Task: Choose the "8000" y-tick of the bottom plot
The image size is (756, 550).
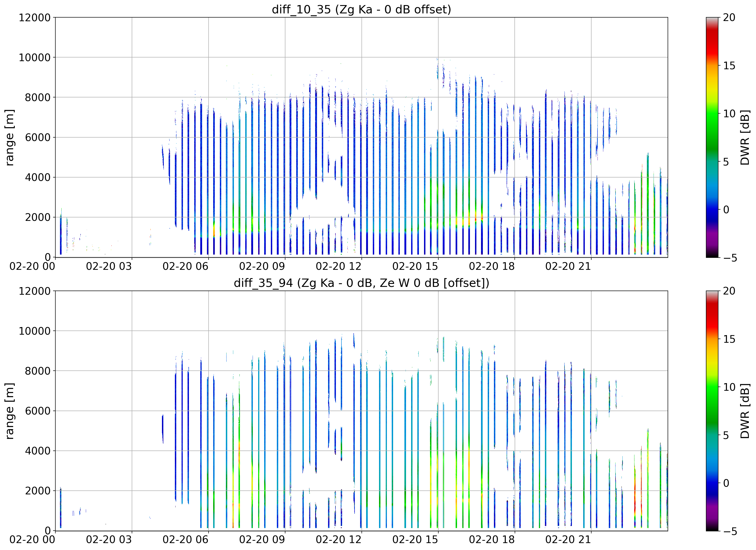Action: point(38,371)
